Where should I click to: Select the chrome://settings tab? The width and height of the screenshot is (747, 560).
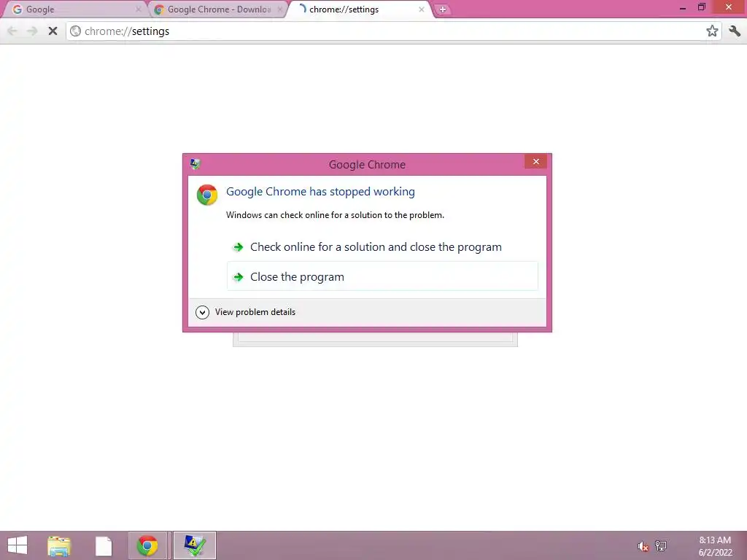pyautogui.click(x=360, y=9)
